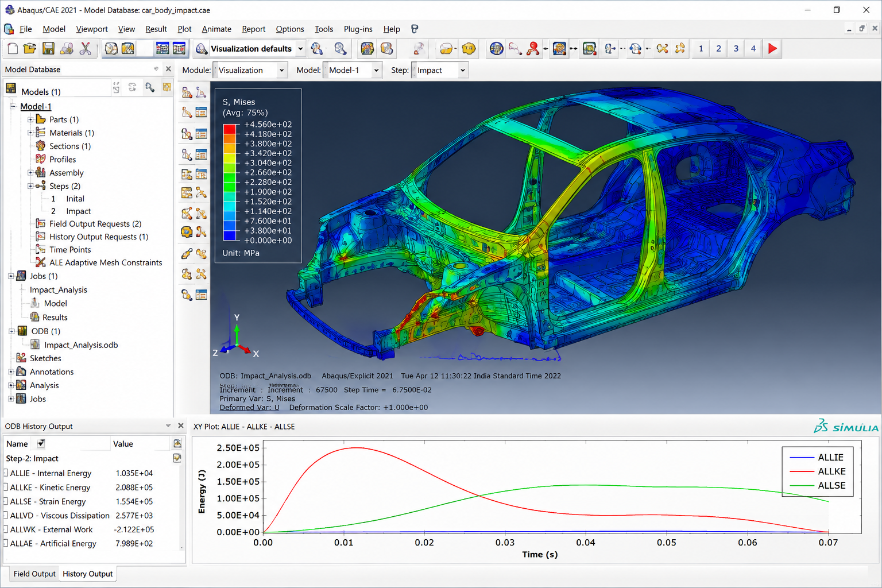Click the Models icon atop the model tree
Image resolution: width=882 pixels, height=588 pixels.
pos(11,88)
